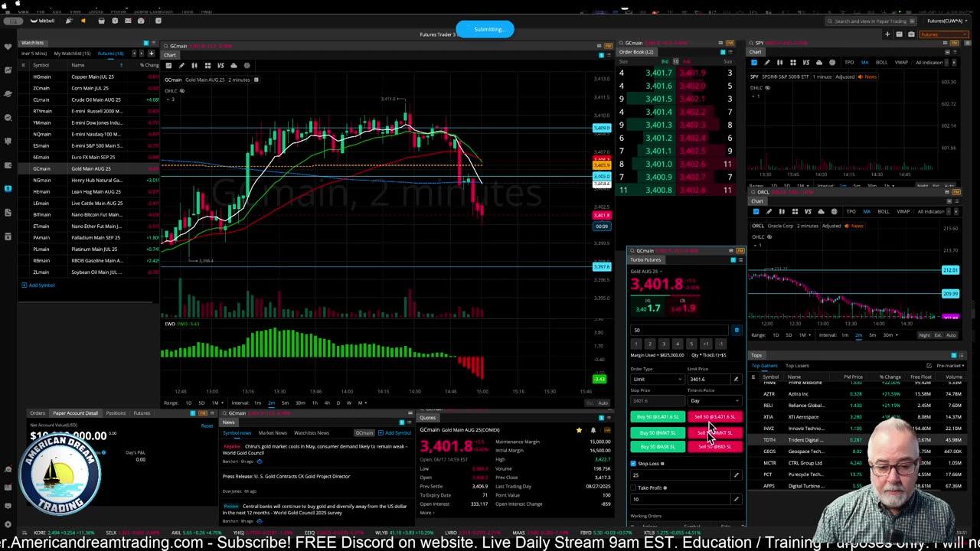Open Market News tab

(x=273, y=433)
